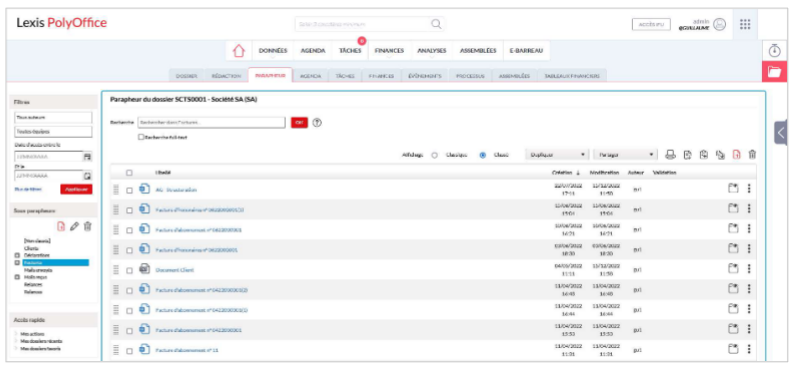
Task: Open the TÂCHES main menu
Action: click(350, 51)
